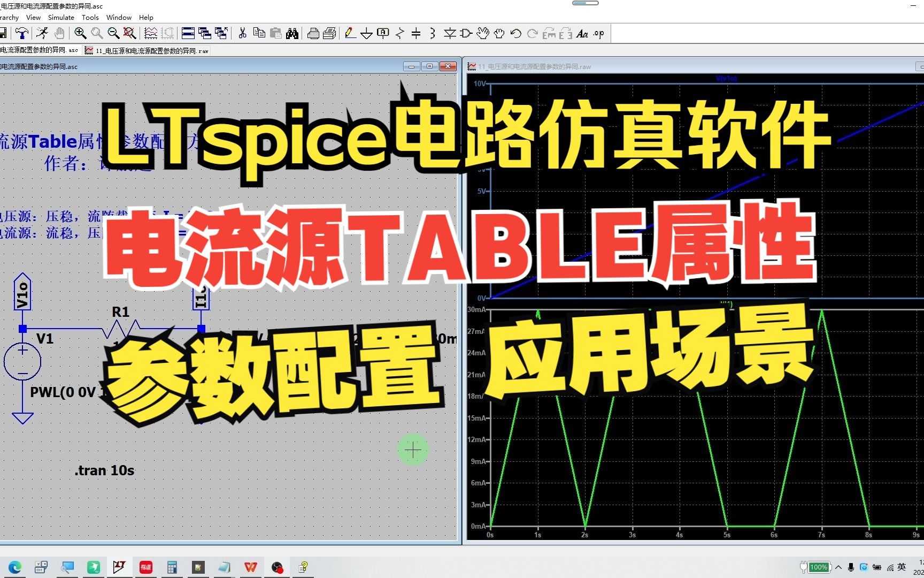Viewport: 924px width, 578px height.
Task: Select the Move hand tool
Action: coord(482,34)
